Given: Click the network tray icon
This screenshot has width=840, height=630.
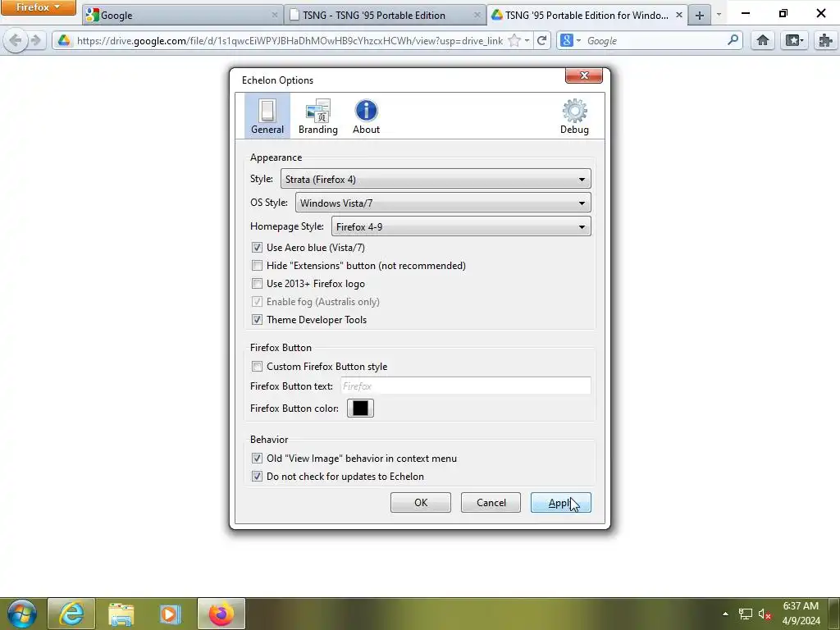Looking at the screenshot, I should pyautogui.click(x=745, y=614).
